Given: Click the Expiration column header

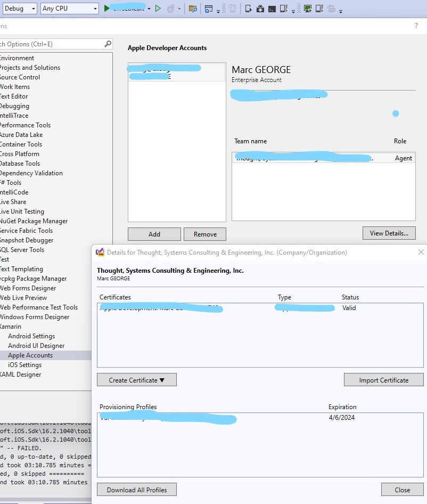Looking at the screenshot, I should click(x=342, y=407).
